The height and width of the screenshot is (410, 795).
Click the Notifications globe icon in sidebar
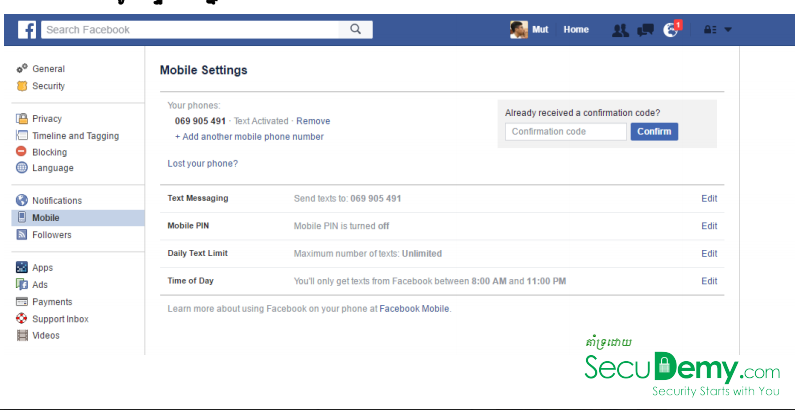pyautogui.click(x=22, y=200)
